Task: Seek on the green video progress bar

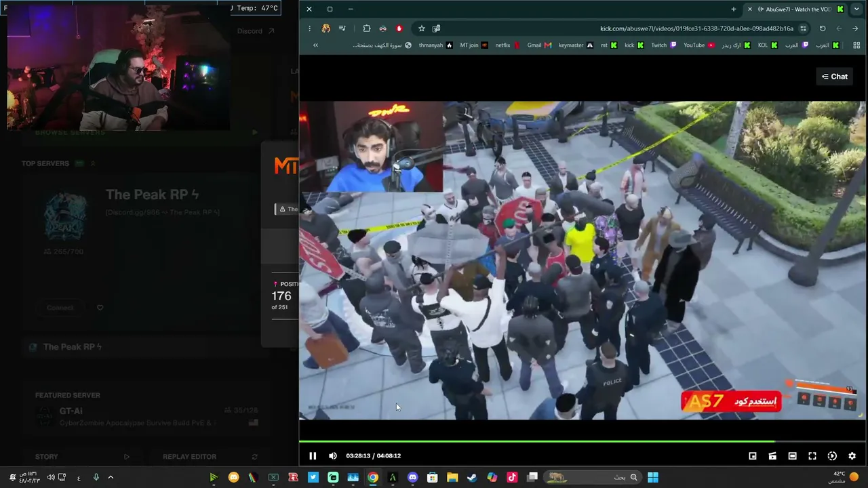Action: [582, 441]
